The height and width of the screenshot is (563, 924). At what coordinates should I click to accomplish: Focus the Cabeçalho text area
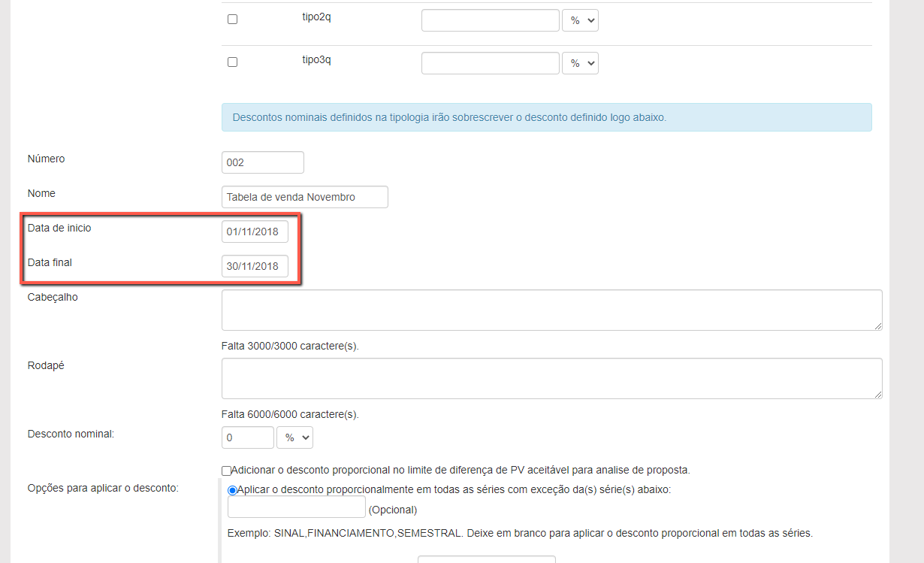[x=551, y=310]
